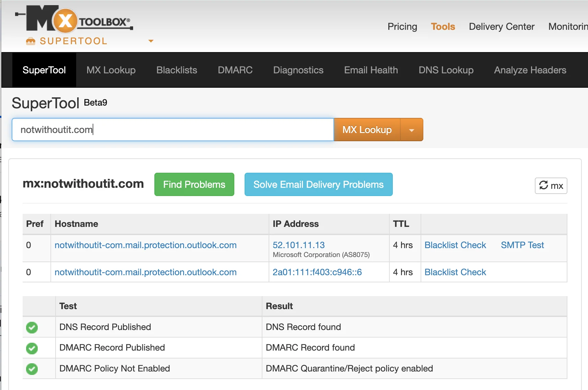Click the green Find Problems button
Image resolution: width=588 pixels, height=390 pixels.
point(194,184)
